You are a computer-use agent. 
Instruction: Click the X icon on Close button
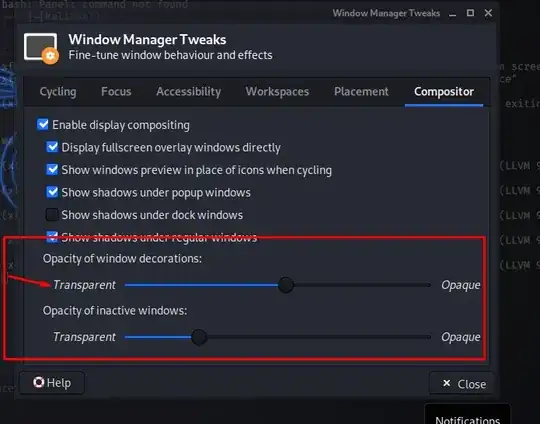pyautogui.click(x=446, y=383)
